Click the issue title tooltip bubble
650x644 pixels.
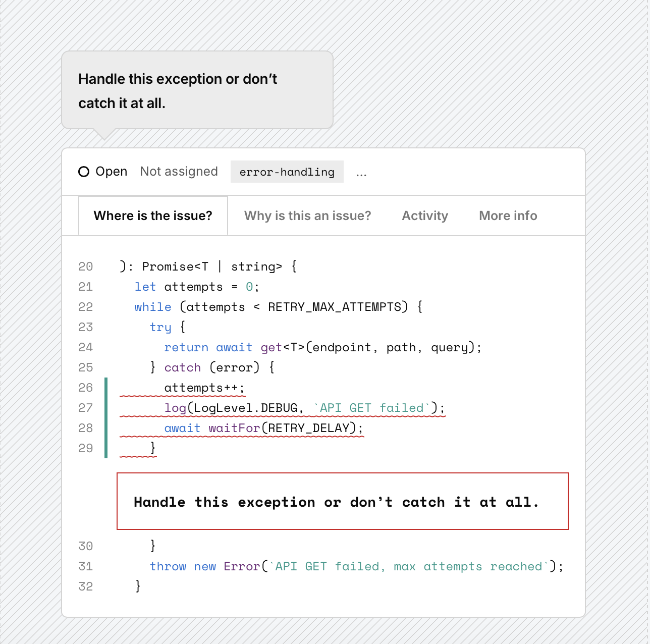(197, 90)
